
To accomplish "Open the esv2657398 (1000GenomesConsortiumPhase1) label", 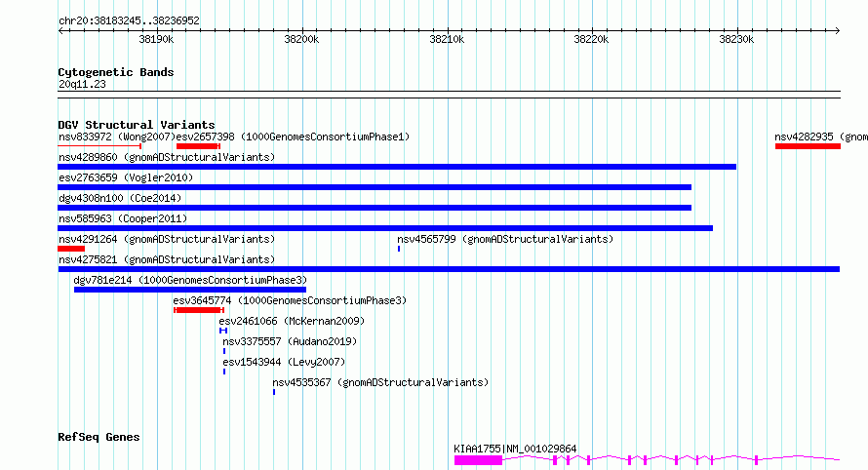I will point(293,137).
